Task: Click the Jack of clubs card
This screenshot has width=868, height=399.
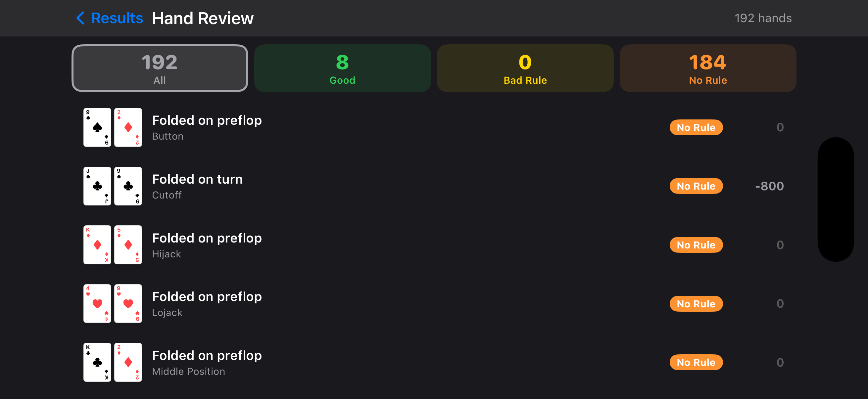Action: (97, 186)
